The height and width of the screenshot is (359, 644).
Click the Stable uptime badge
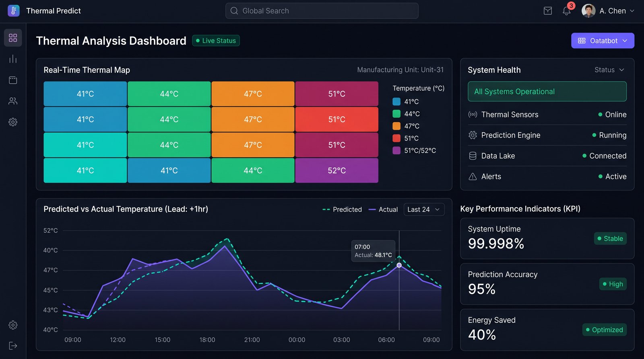pos(610,238)
